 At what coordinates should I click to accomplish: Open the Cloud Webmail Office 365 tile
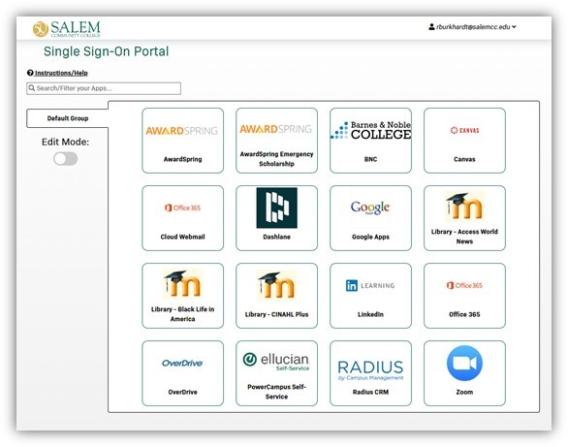coord(183,218)
